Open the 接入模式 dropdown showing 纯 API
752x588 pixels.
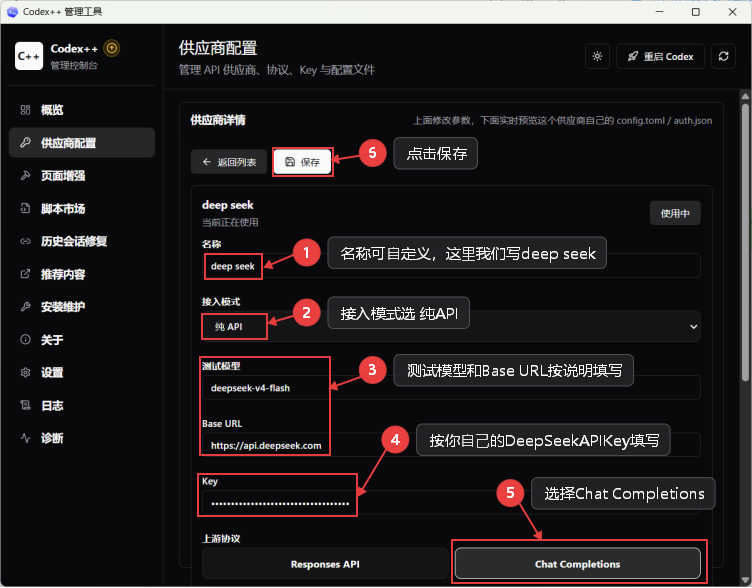coord(451,327)
